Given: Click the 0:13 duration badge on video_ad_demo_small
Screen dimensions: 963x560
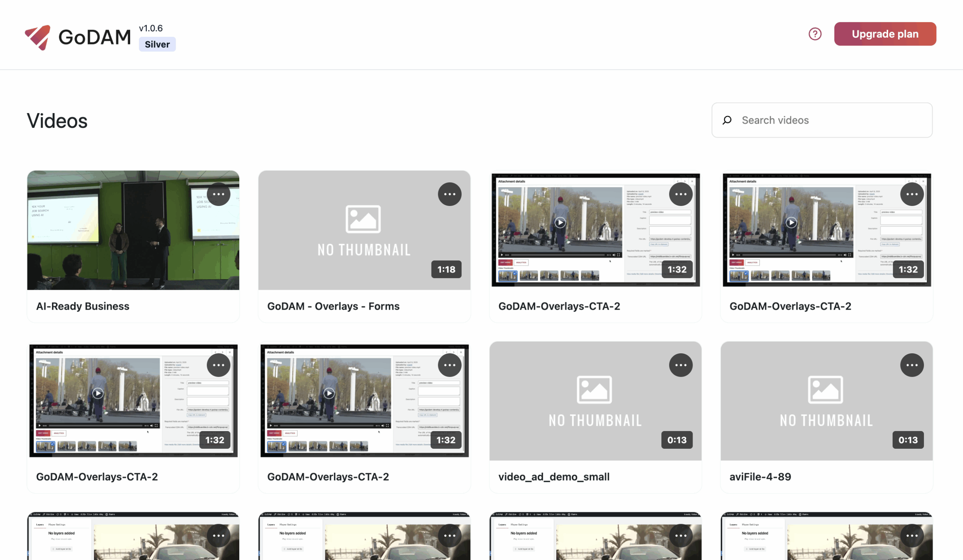Looking at the screenshot, I should (677, 440).
